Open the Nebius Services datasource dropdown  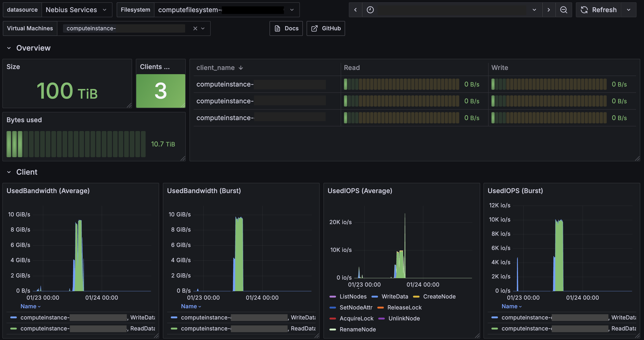point(77,10)
